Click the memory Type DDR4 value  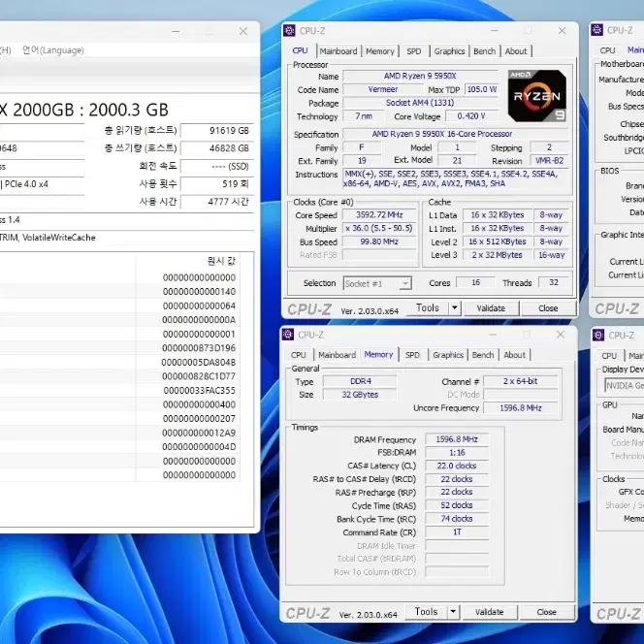360,381
